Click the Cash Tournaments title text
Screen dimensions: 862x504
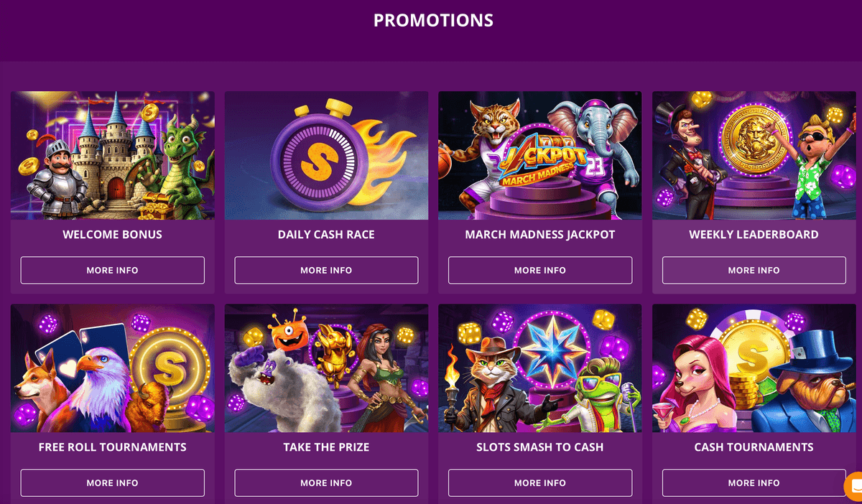pos(753,447)
